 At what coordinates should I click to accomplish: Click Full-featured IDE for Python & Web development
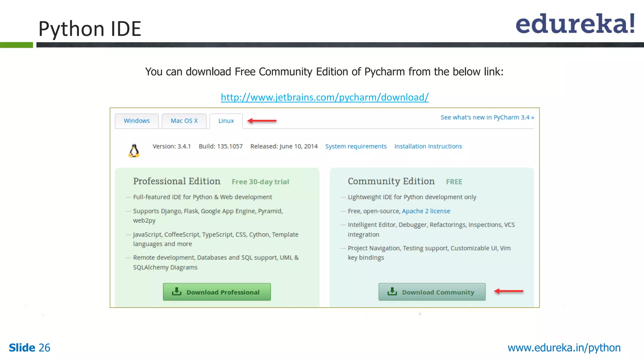click(x=203, y=197)
